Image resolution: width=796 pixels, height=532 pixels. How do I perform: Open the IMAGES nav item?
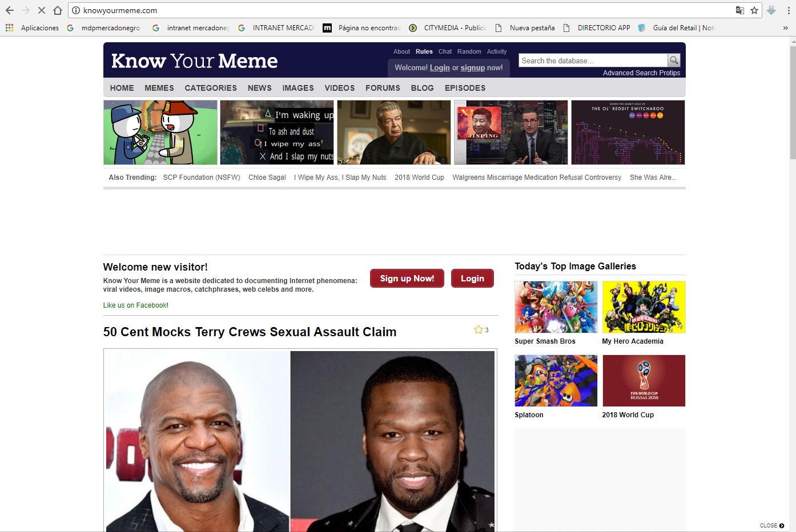coord(298,88)
